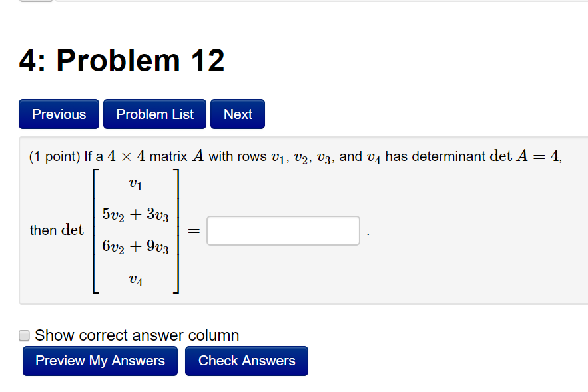The image size is (588, 392).
Task: Hit Check Answers to grade Problem 12
Action: (x=246, y=361)
